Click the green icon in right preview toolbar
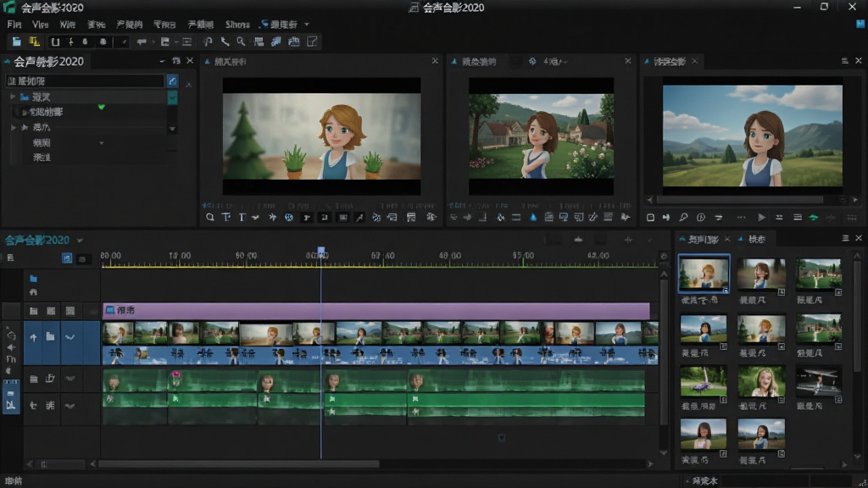 point(814,218)
